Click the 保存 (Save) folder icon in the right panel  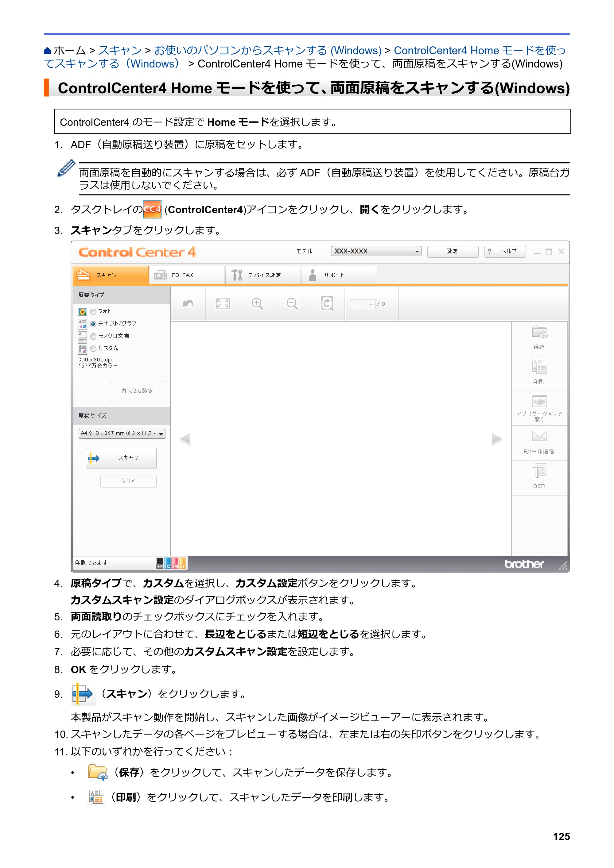pyautogui.click(x=539, y=333)
